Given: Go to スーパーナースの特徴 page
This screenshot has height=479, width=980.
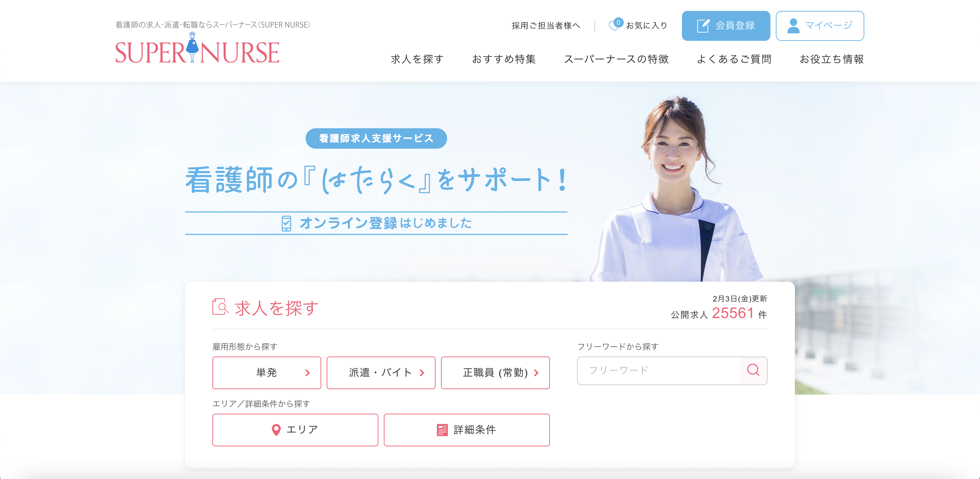Looking at the screenshot, I should (616, 59).
